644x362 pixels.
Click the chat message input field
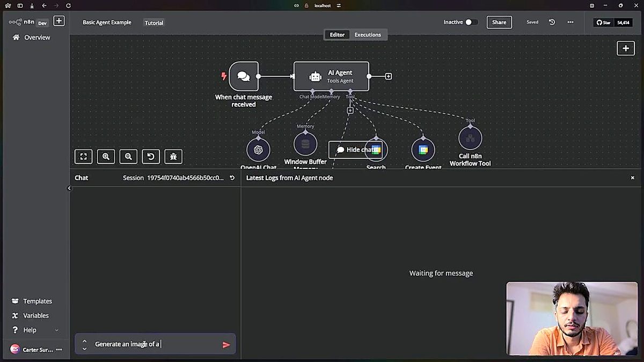click(x=156, y=344)
